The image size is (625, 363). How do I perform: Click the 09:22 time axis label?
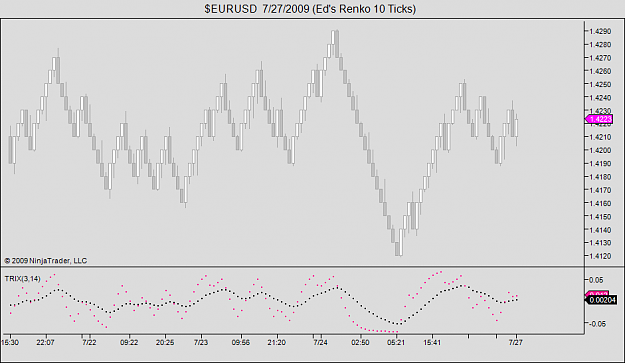pos(129,343)
